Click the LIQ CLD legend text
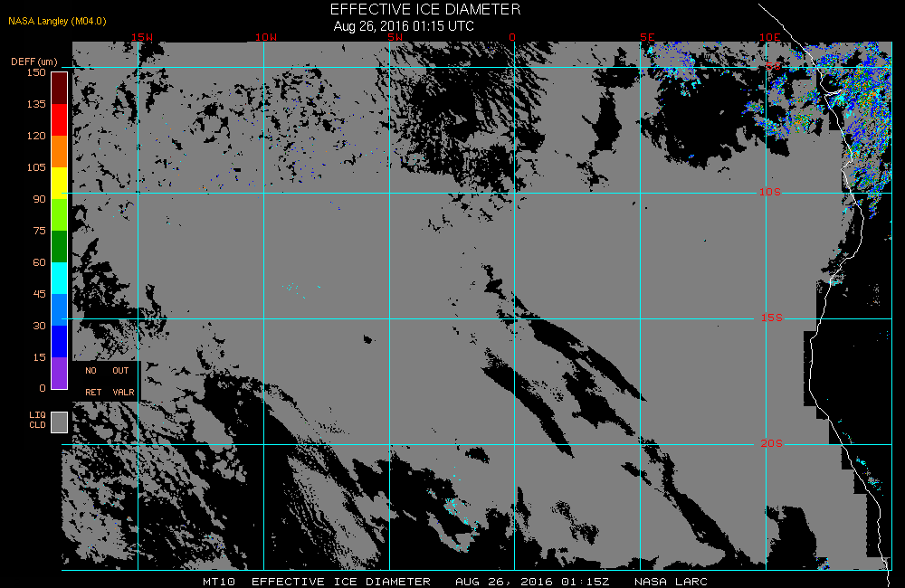 point(37,420)
